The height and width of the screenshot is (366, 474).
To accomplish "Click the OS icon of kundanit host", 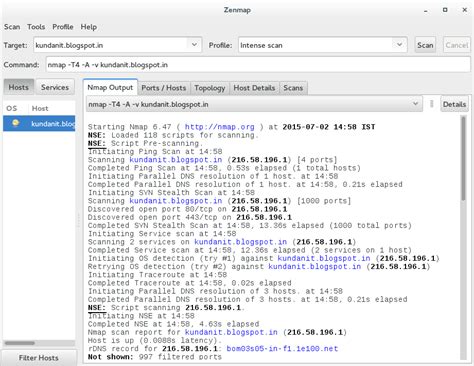I will [15, 123].
